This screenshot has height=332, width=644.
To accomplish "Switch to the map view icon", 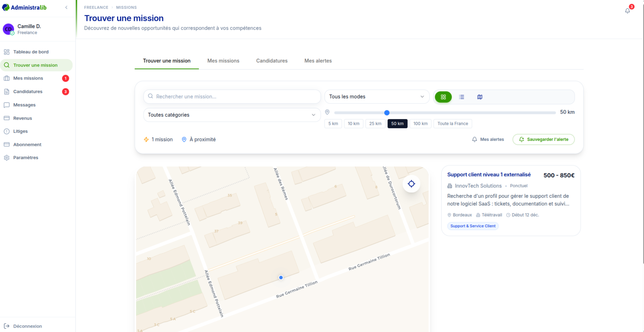I will click(479, 97).
